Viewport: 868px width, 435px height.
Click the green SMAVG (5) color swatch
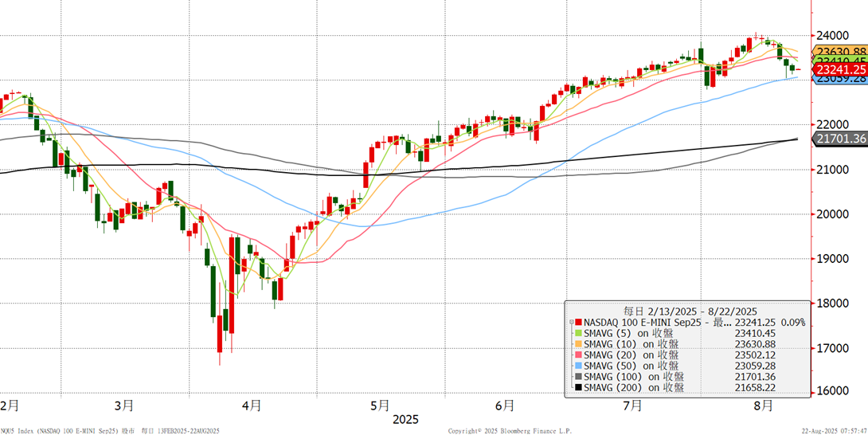pyautogui.click(x=578, y=334)
